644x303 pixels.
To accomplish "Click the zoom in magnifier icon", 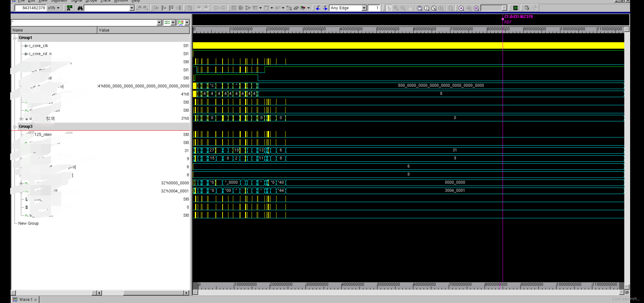I will 396,8.
